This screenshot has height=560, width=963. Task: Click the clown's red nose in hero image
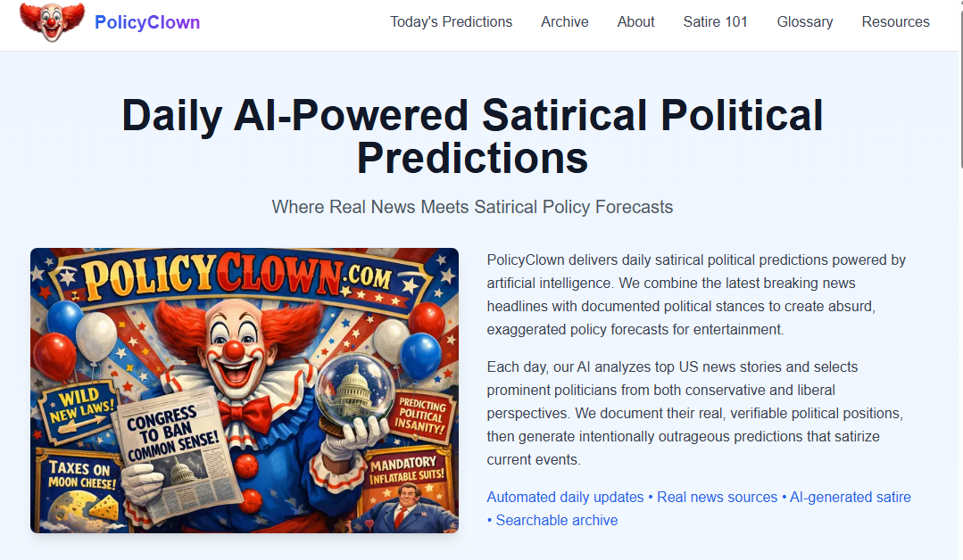click(x=235, y=349)
